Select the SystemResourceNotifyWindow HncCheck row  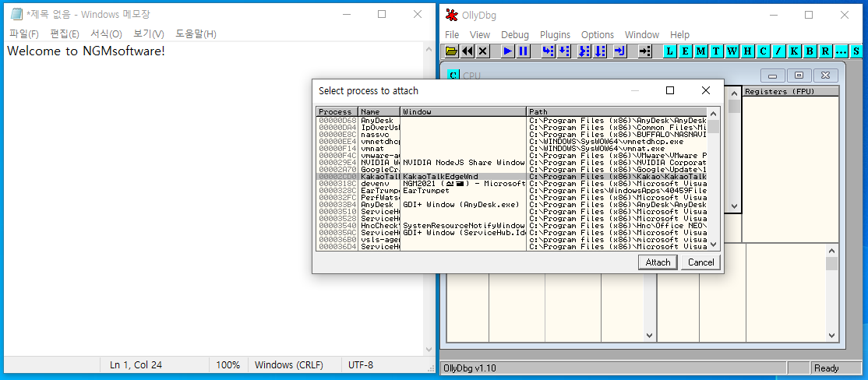[x=512, y=225]
